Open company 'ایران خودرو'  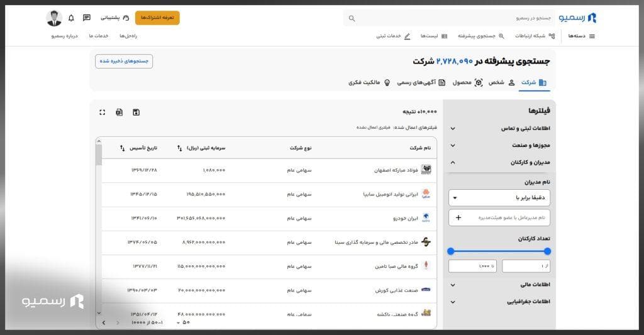click(406, 218)
